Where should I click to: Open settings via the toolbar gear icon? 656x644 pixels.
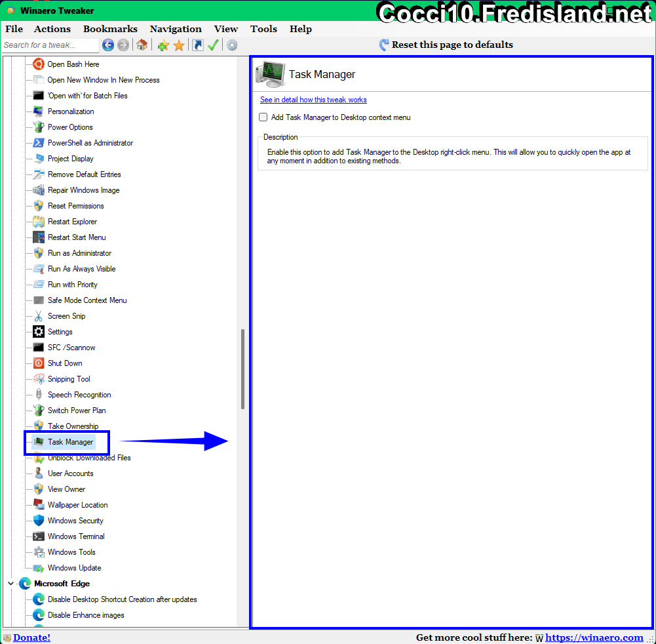pos(232,45)
